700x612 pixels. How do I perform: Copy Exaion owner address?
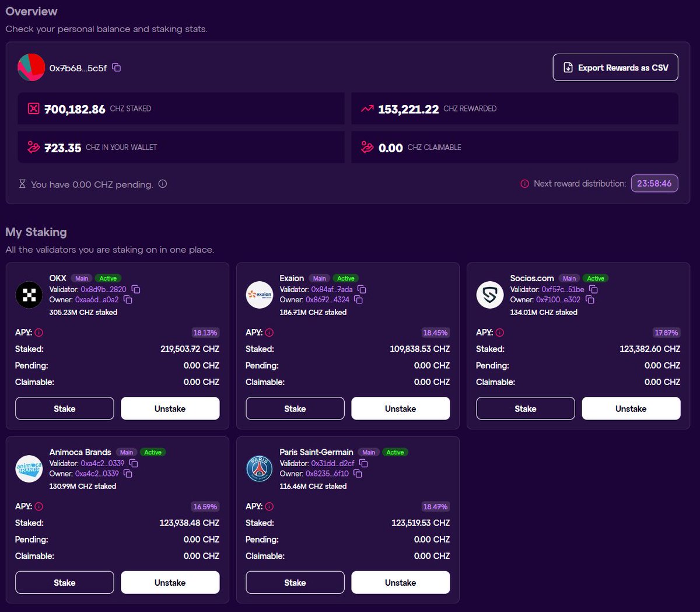click(359, 299)
